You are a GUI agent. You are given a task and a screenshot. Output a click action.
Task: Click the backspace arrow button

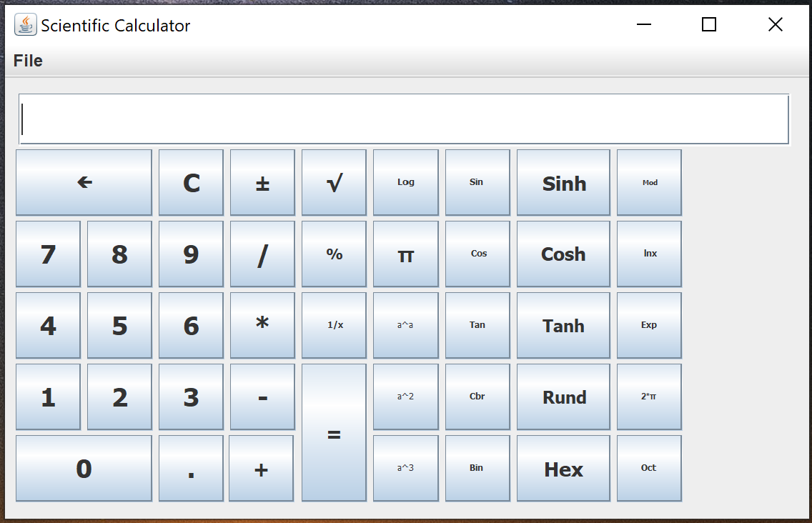click(x=84, y=182)
